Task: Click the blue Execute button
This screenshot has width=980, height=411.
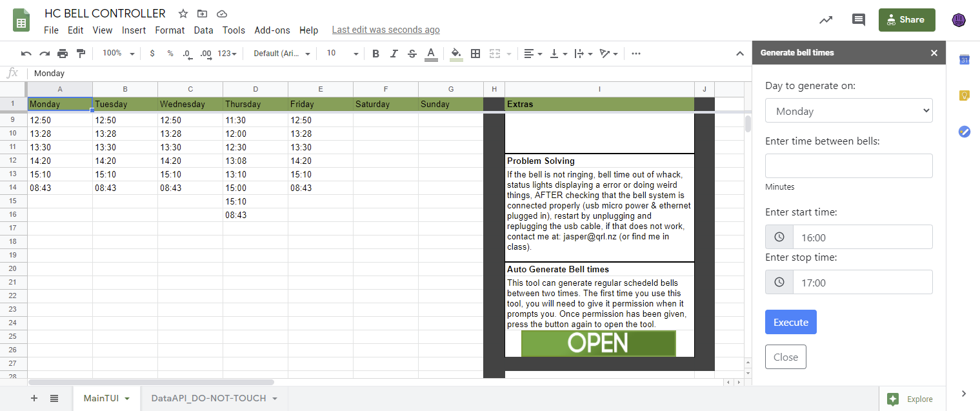Action: pos(790,322)
